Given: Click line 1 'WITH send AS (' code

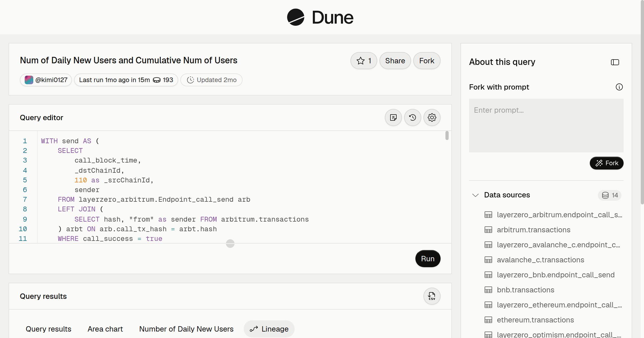Looking at the screenshot, I should point(70,141).
